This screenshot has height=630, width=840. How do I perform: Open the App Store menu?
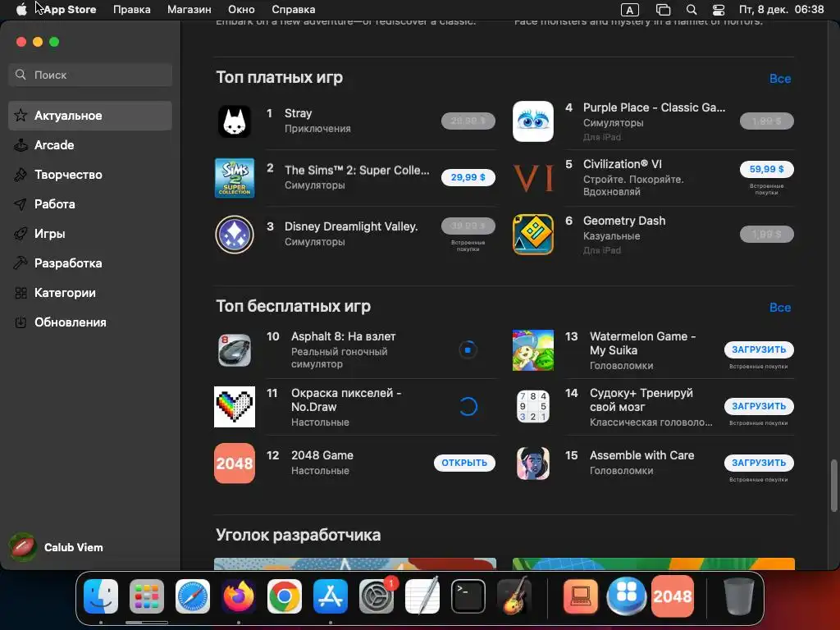tap(70, 10)
